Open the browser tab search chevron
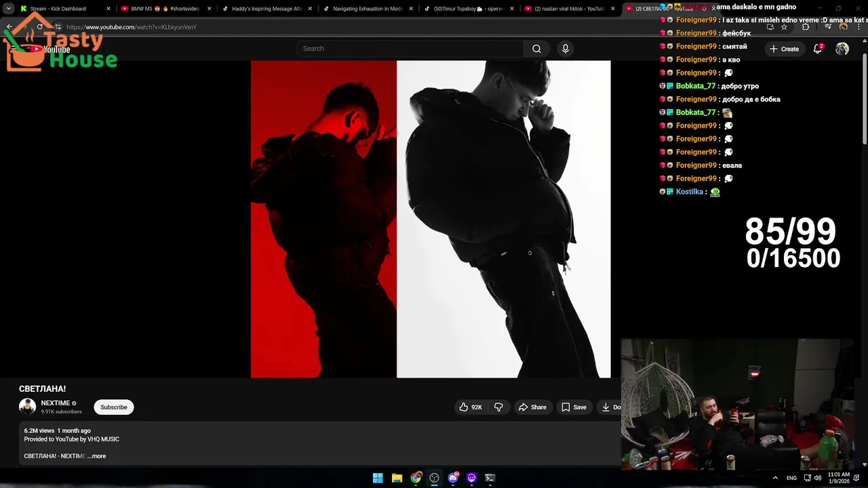The height and width of the screenshot is (488, 868). pyautogui.click(x=8, y=9)
